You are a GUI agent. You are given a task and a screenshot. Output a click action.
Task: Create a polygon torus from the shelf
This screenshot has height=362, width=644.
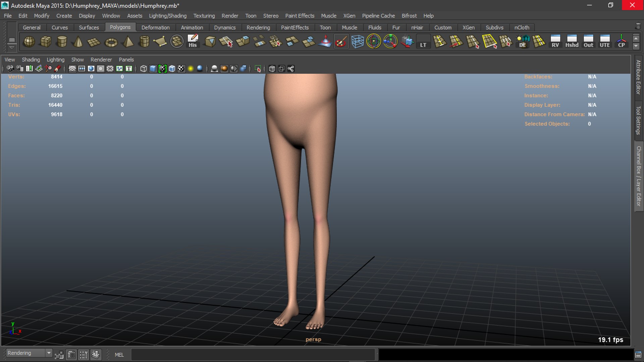(111, 42)
